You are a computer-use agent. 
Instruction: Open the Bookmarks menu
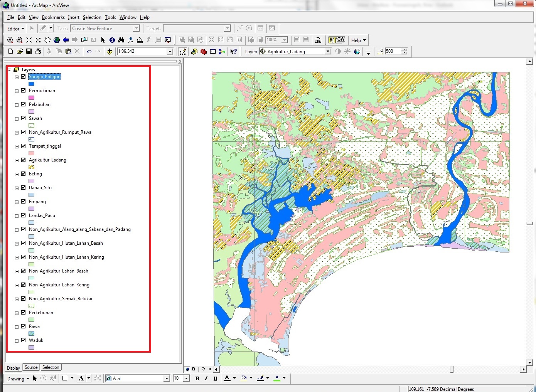click(x=53, y=17)
